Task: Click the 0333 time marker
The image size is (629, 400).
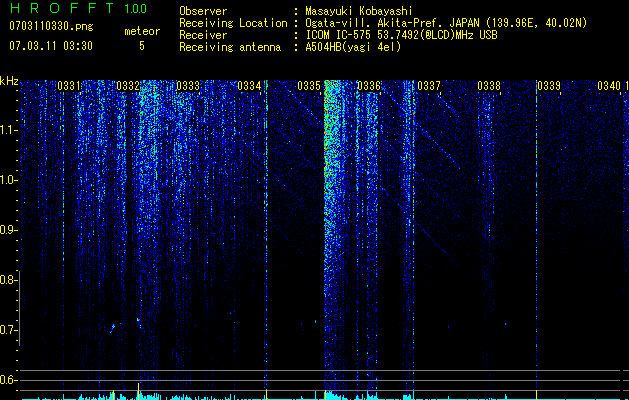Action: (188, 86)
